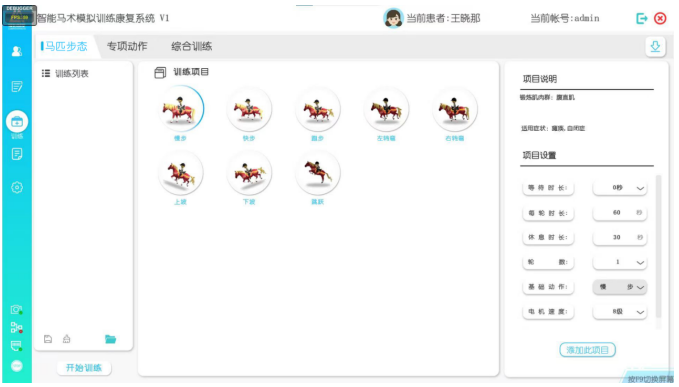Expand the 等待时长 dropdown showing 0秒
This screenshot has width=679, height=387.
click(620, 188)
